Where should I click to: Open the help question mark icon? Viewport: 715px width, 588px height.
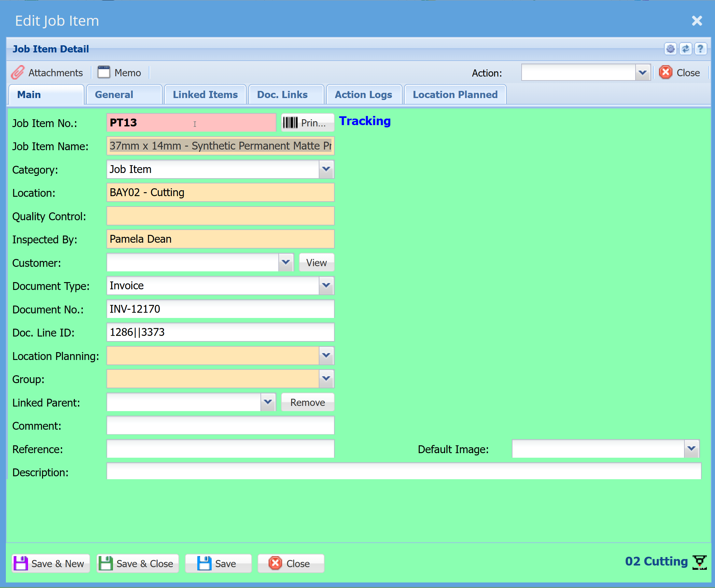700,49
